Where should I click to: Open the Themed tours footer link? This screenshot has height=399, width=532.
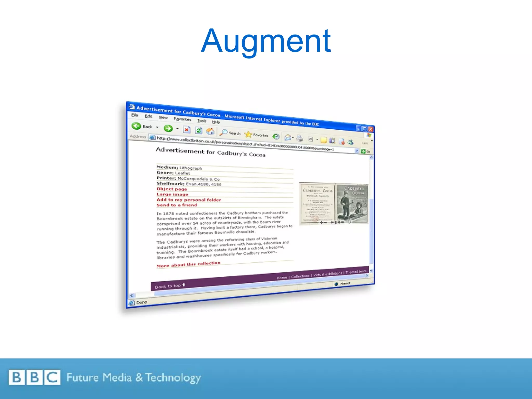tap(356, 272)
